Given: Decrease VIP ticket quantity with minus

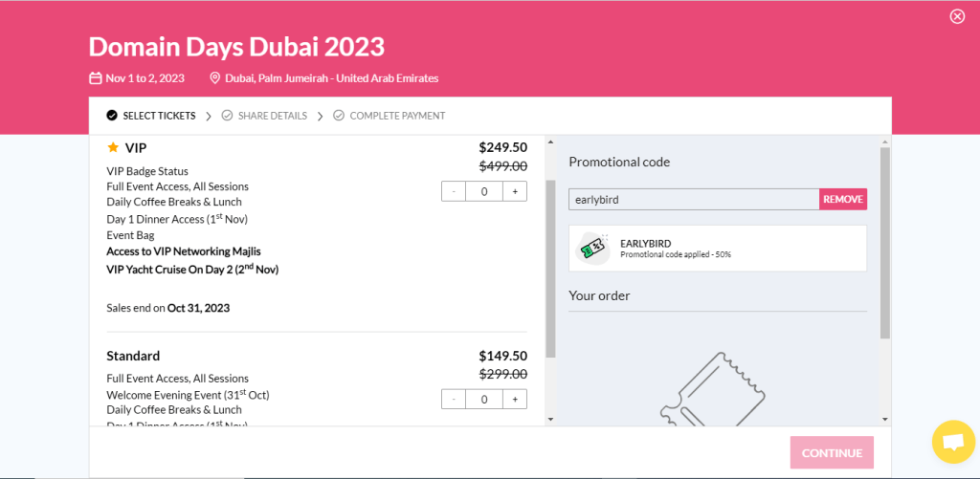Looking at the screenshot, I should tap(454, 191).
